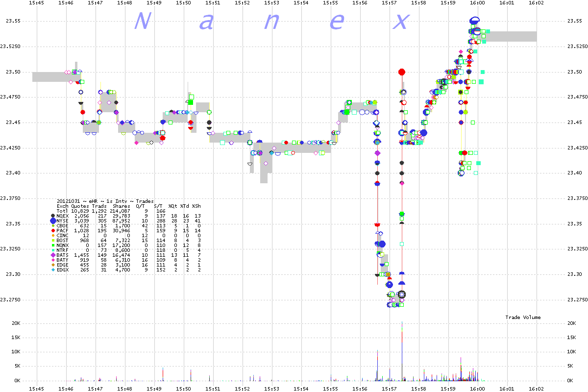Click the 'Totl' row label in the table
Image resolution: width=588 pixels, height=392 pixels.
(63, 211)
